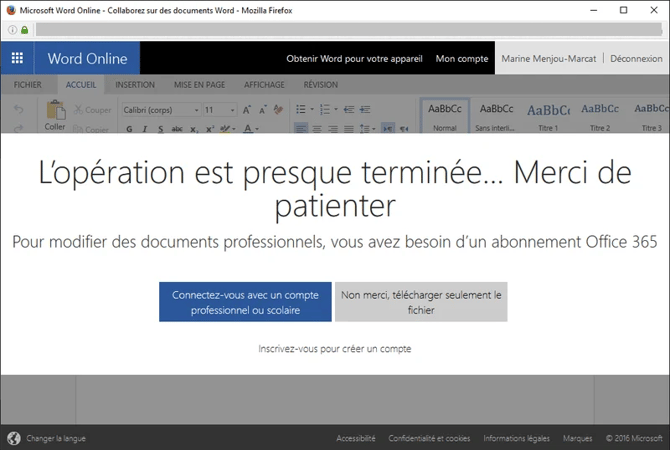This screenshot has width=670, height=450.
Task: Click the redo arrow in the ribbon
Action: (18, 128)
